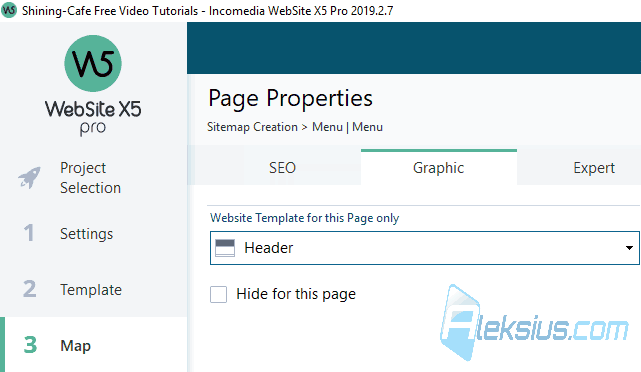
Task: Switch to the SEO tab
Action: point(282,168)
